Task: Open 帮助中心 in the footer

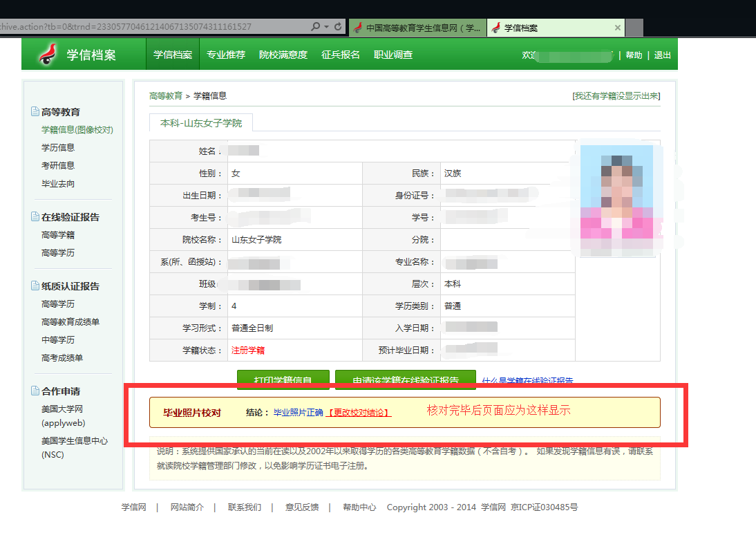Action: 359,507
